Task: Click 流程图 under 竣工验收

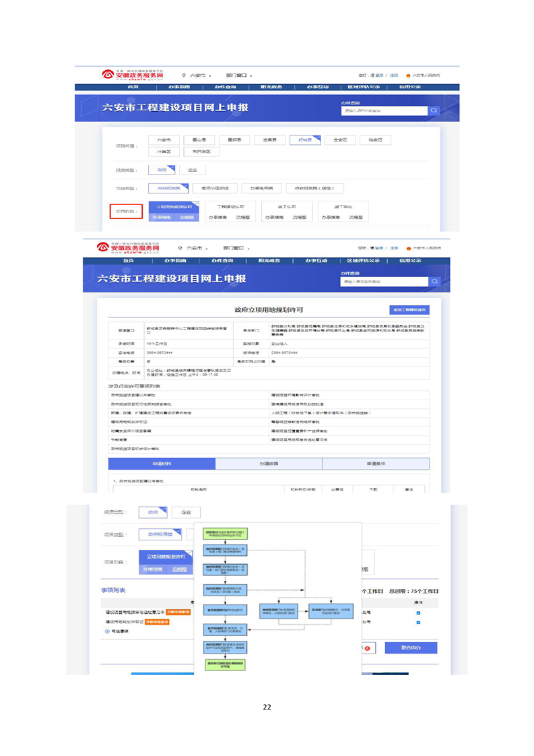Action: pyautogui.click(x=356, y=218)
